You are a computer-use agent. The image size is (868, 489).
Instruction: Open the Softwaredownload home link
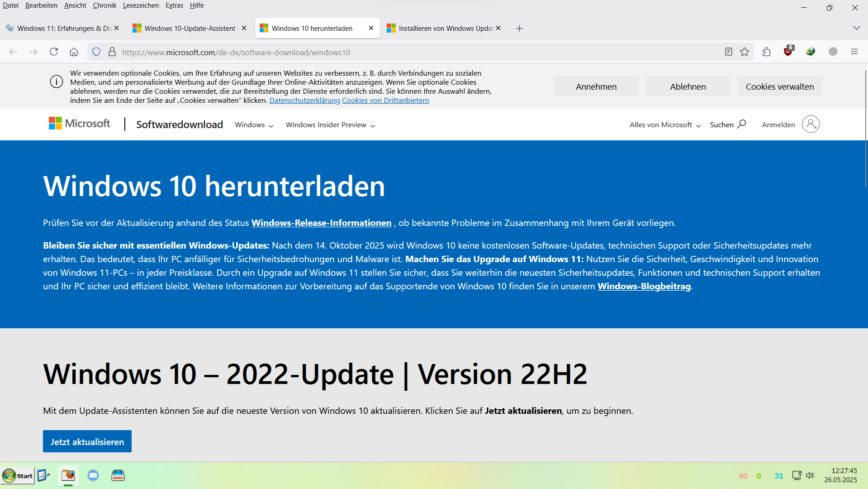[180, 125]
